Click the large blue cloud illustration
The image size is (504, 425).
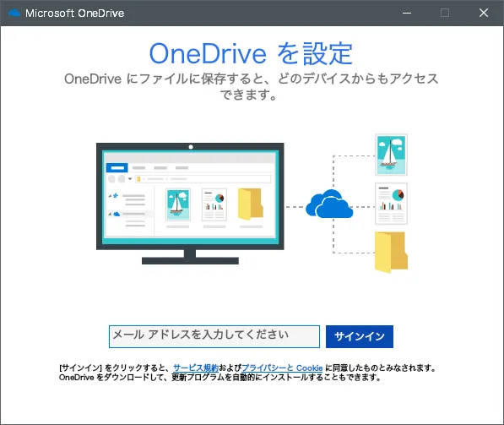329,204
